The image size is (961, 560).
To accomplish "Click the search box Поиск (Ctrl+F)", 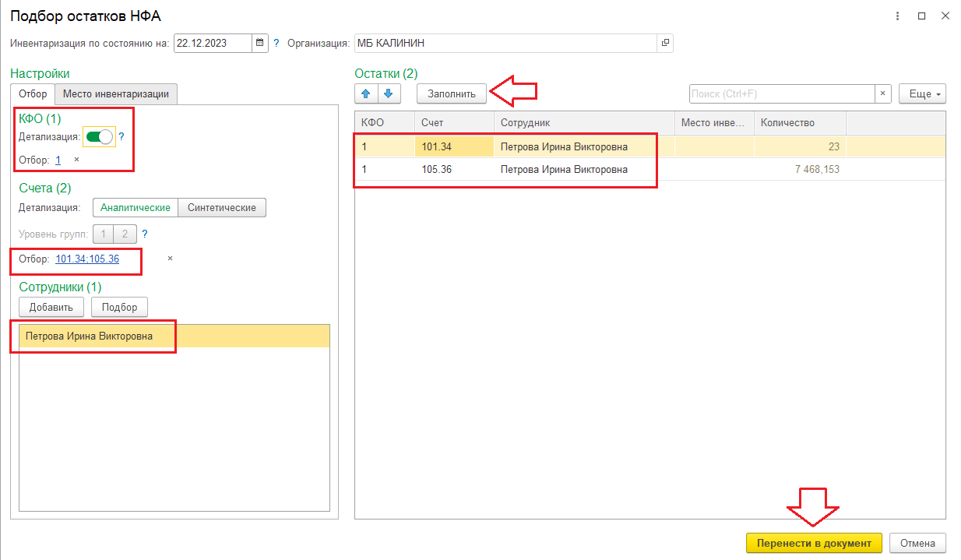I will [781, 93].
